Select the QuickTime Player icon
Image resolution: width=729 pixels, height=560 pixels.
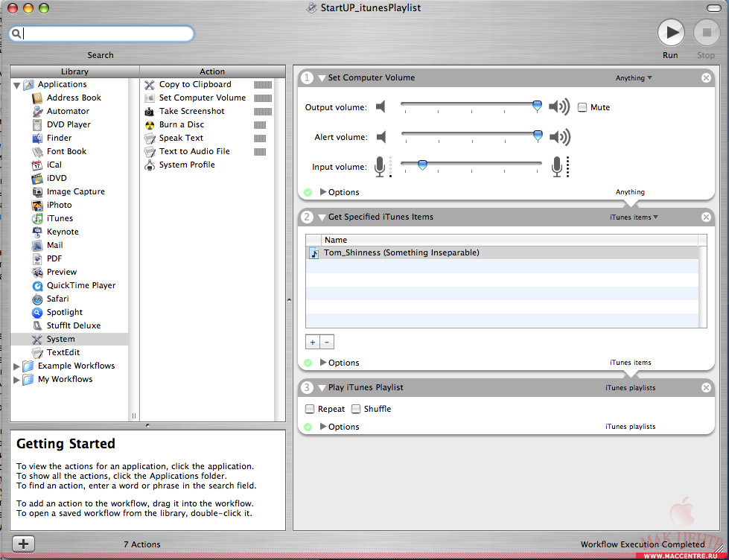click(x=37, y=285)
